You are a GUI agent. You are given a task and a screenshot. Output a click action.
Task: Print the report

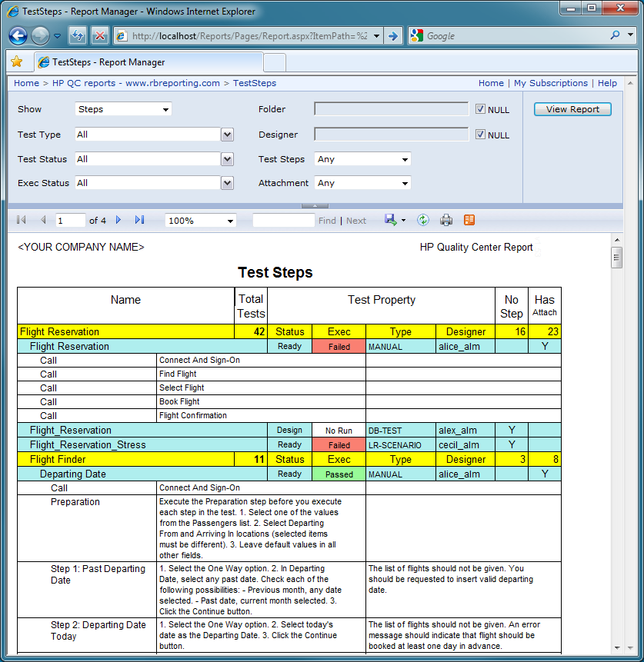click(445, 220)
